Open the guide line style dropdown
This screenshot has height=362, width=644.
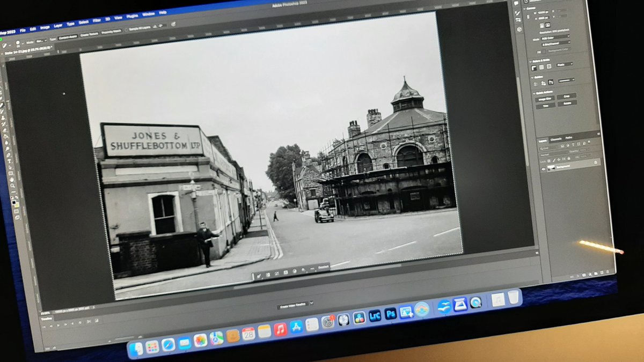(567, 80)
